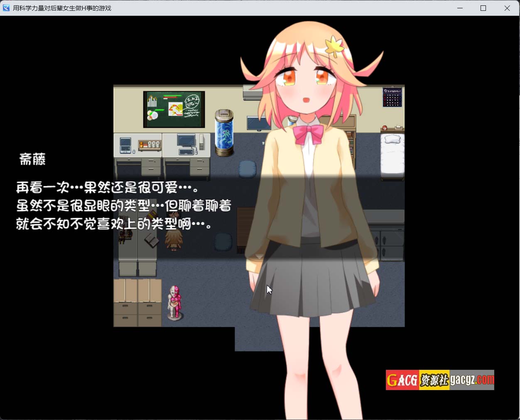Select the blue specimen tank cylinder
Screen dimensions: 520x420
pos(224,133)
